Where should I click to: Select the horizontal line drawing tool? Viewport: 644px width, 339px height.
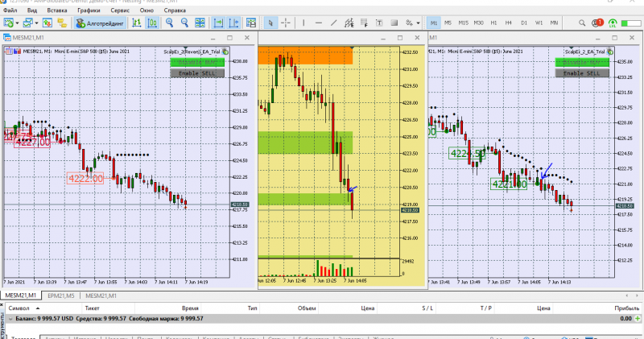pyautogui.click(x=318, y=23)
